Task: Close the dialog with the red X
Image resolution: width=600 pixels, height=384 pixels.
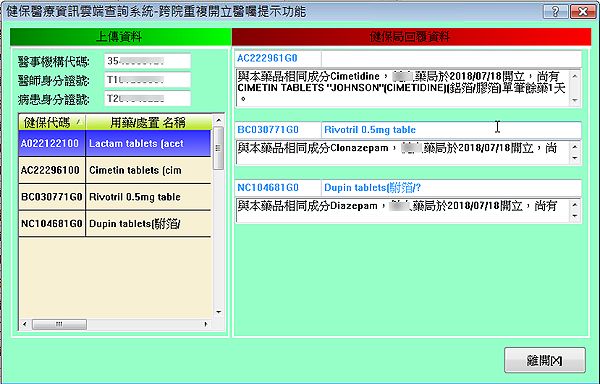Action: tap(583, 11)
